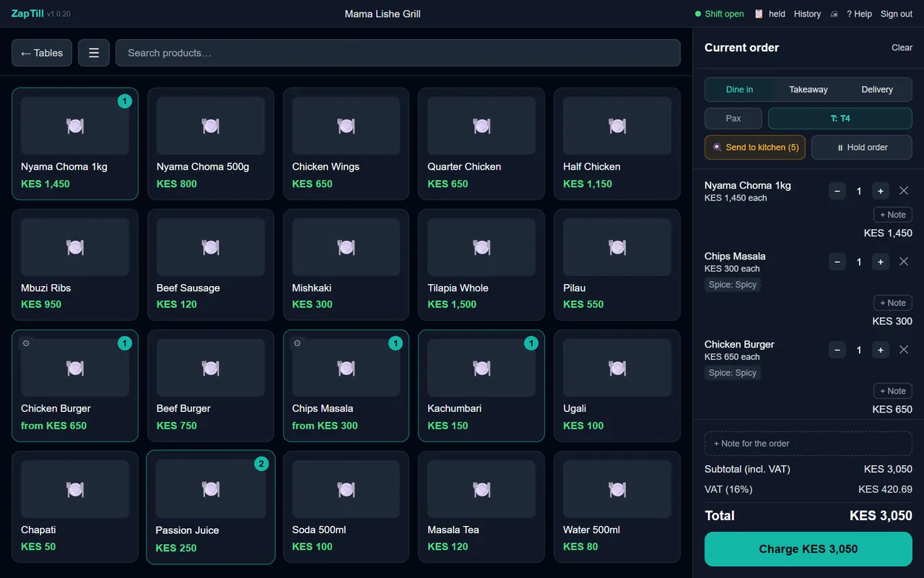Image resolution: width=924 pixels, height=578 pixels.
Task: Sign out of ZapTill
Action: (897, 14)
